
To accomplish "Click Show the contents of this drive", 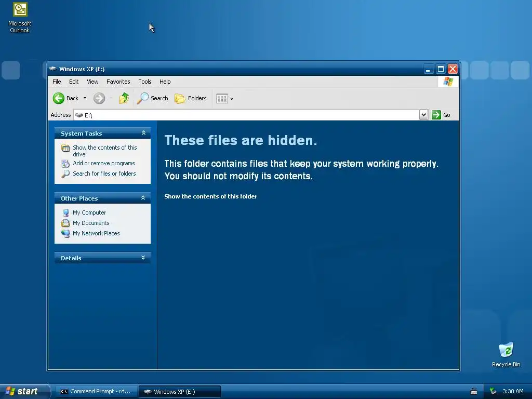I will click(105, 151).
